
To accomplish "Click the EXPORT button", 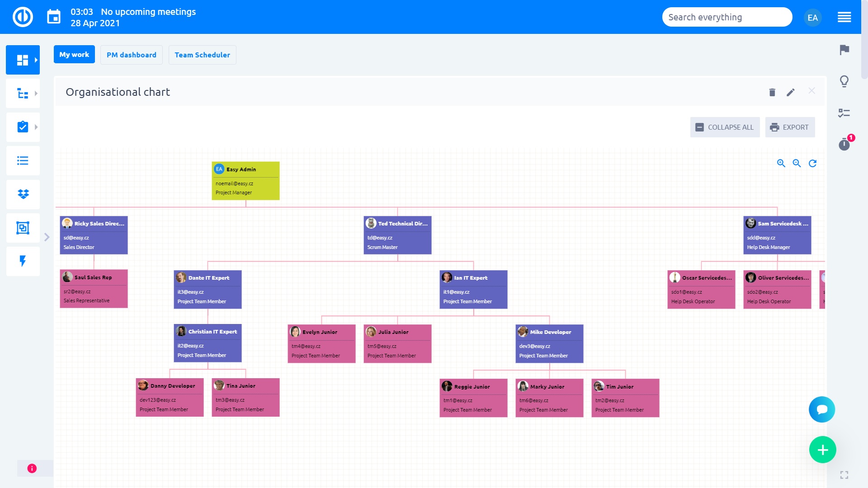I will point(790,127).
